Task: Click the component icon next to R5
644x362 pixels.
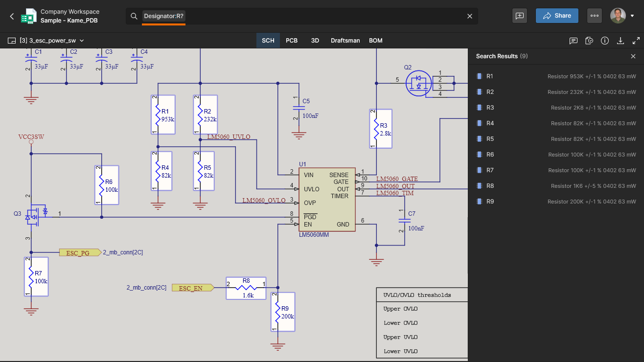Action: 479,139
